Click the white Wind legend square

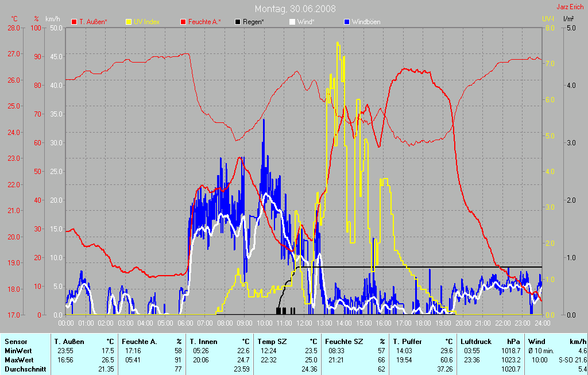point(292,22)
